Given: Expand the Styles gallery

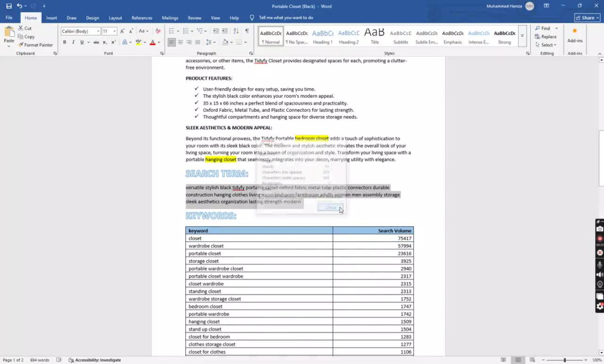Looking at the screenshot, I should click(x=522, y=36).
